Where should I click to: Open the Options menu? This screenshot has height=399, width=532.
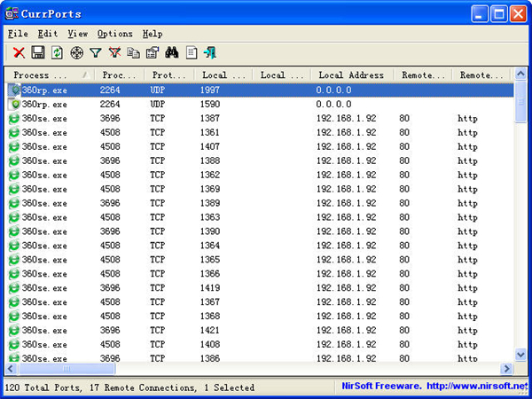(115, 34)
